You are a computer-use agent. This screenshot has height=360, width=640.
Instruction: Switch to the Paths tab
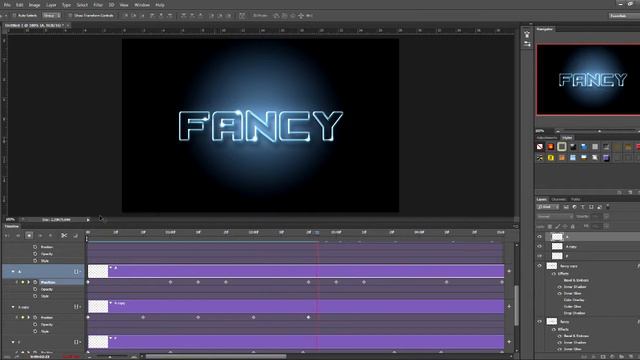click(576, 199)
